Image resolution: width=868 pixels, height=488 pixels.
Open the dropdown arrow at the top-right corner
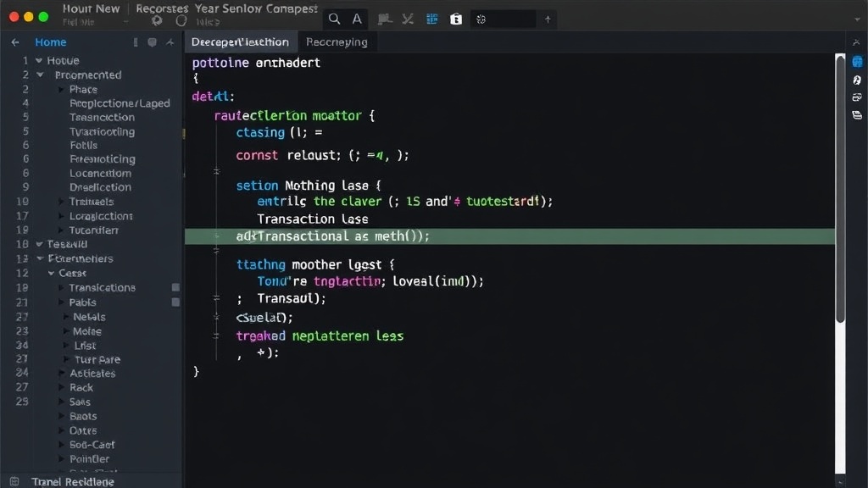click(857, 19)
